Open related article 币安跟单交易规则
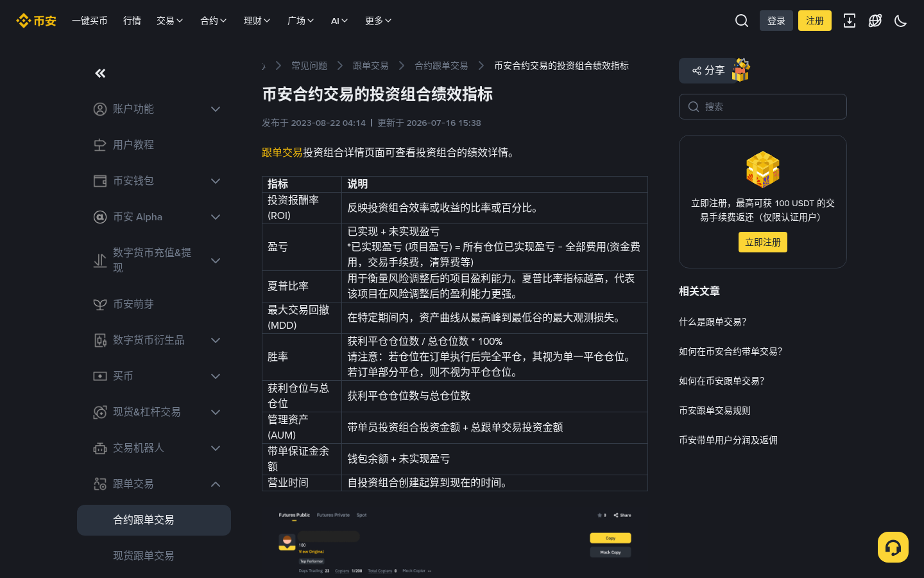Image resolution: width=924 pixels, height=578 pixels. [x=715, y=410]
